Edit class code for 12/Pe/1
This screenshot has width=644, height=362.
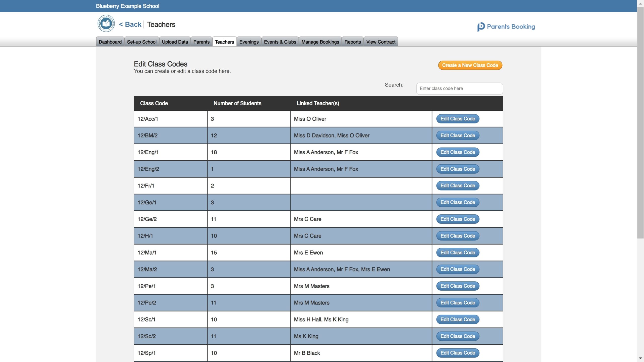click(x=458, y=286)
